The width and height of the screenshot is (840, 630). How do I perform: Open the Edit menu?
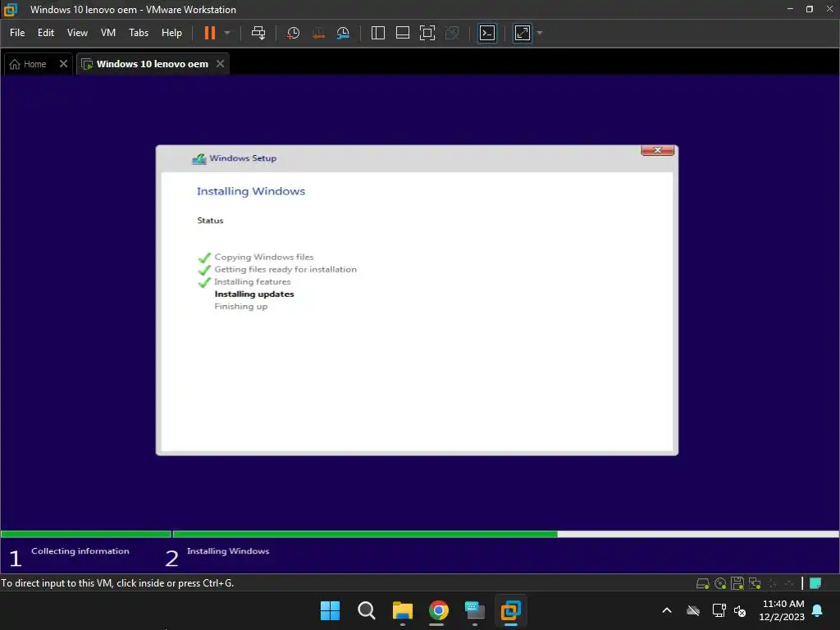pyautogui.click(x=46, y=33)
